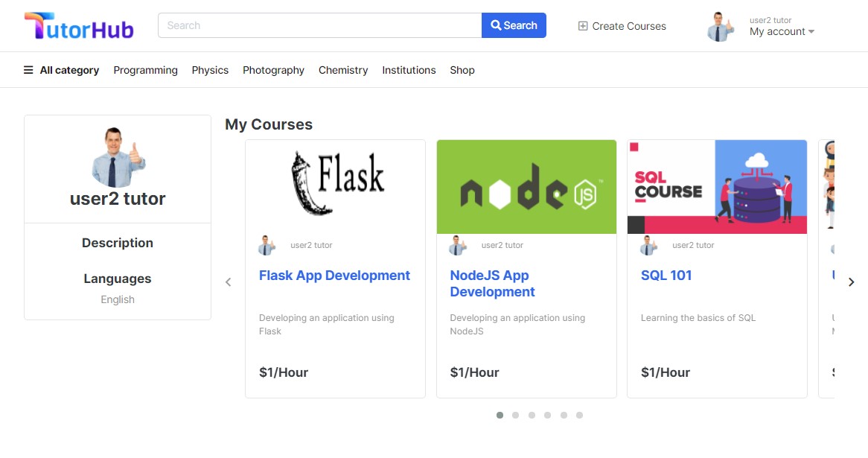Go to the Physics category
The height and width of the screenshot is (458, 868).
(210, 70)
